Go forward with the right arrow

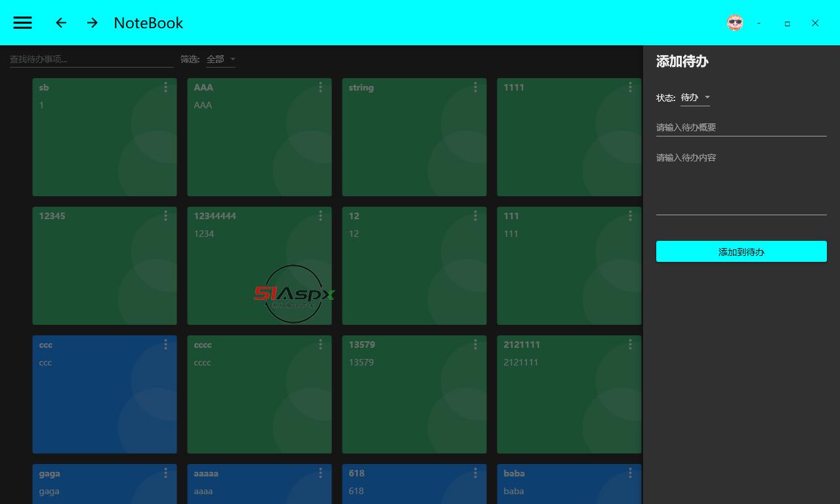coord(93,23)
